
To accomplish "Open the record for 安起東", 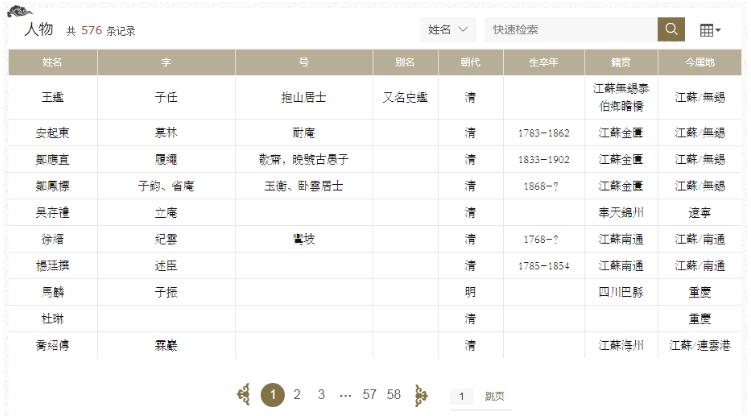I will coord(53,132).
